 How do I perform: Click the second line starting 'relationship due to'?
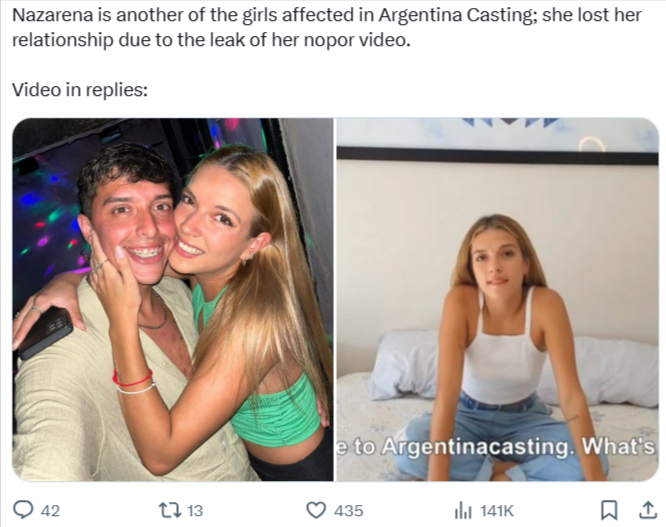pos(211,40)
